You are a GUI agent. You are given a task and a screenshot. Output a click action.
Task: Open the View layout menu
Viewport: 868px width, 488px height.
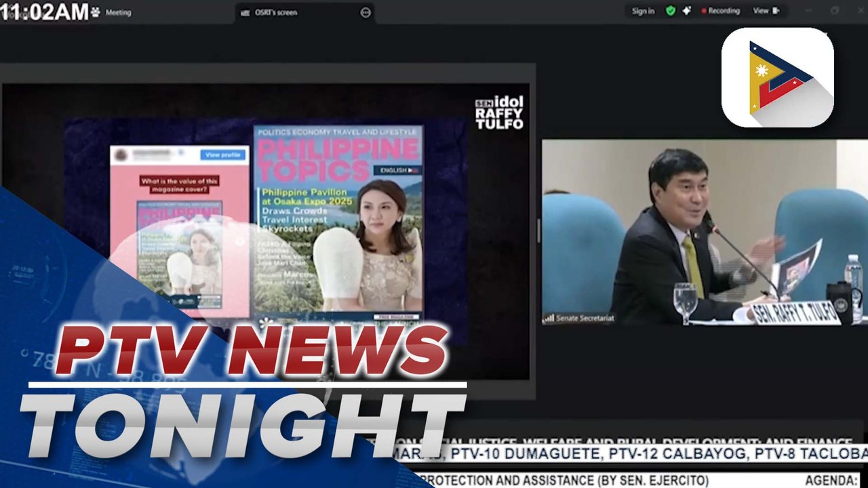click(766, 11)
